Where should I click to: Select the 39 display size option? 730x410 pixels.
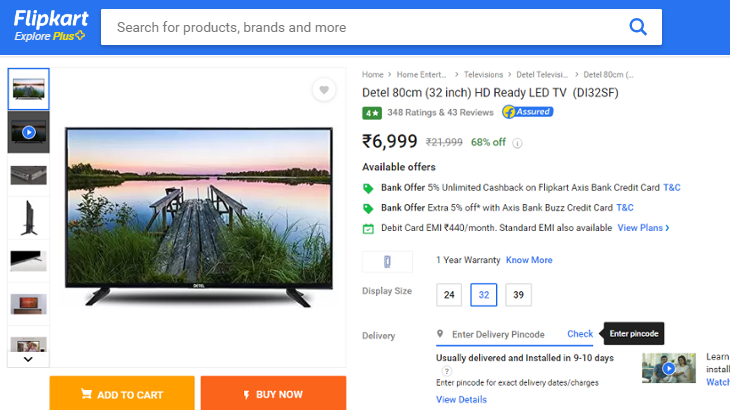click(x=518, y=295)
